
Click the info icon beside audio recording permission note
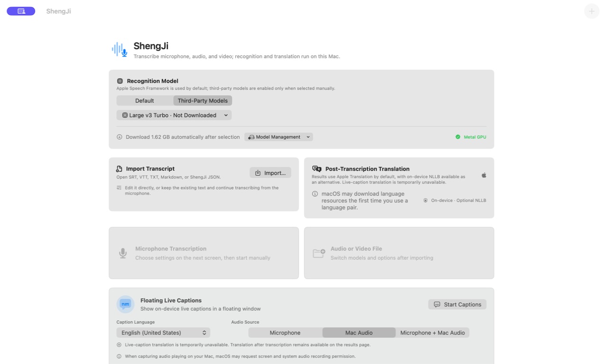point(119,356)
